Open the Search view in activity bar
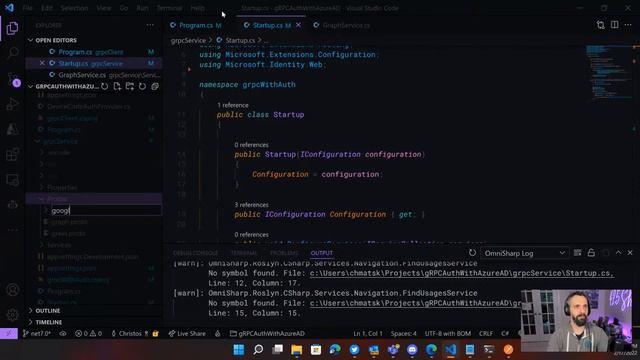 coord(13,53)
